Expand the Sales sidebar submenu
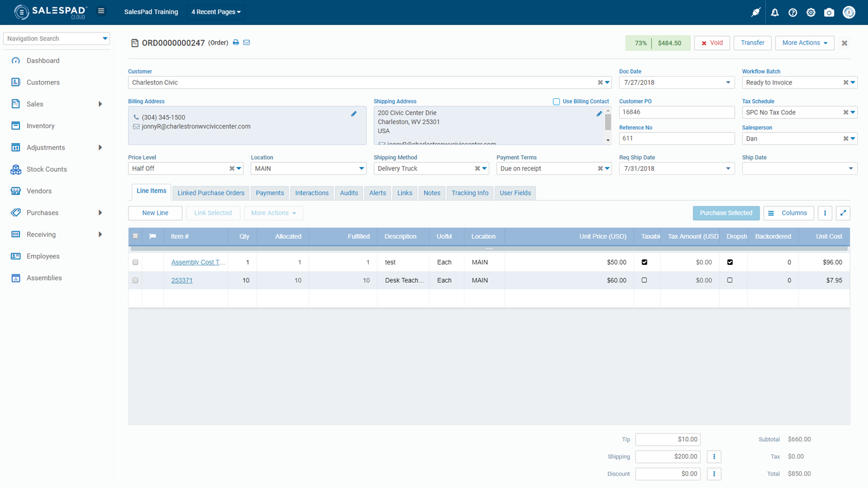This screenshot has width=868, height=488. [x=100, y=104]
